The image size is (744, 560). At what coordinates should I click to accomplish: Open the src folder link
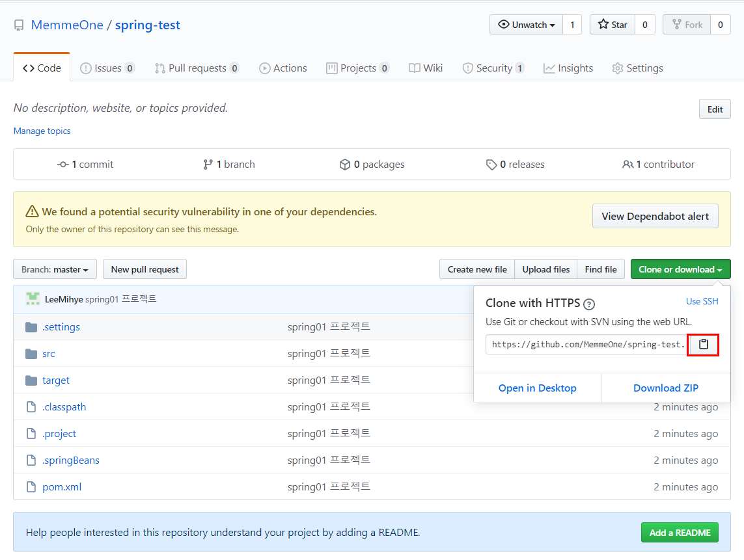tap(49, 354)
